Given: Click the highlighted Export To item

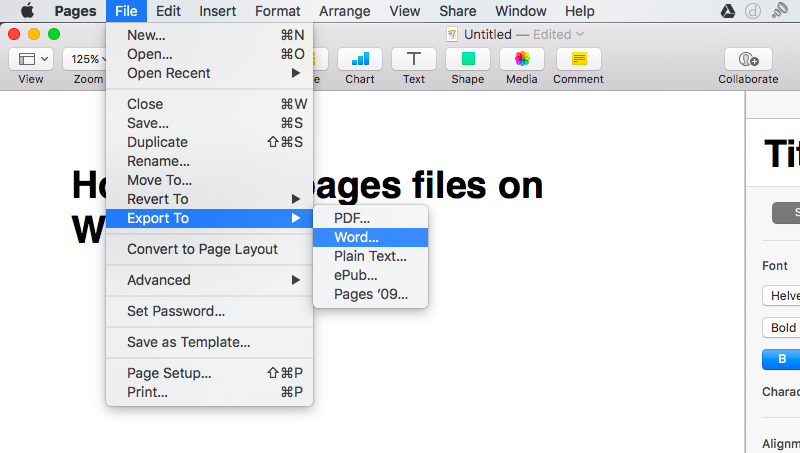Looking at the screenshot, I should coord(209,218).
